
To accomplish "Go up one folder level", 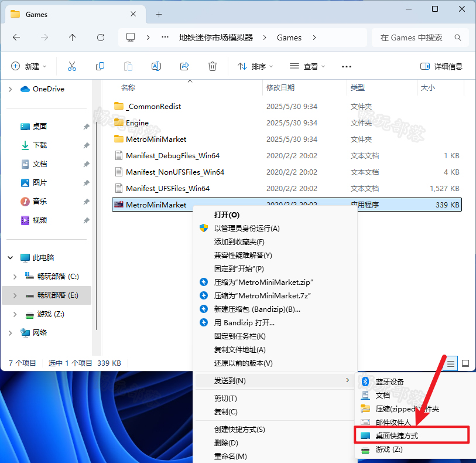I will pos(72,38).
